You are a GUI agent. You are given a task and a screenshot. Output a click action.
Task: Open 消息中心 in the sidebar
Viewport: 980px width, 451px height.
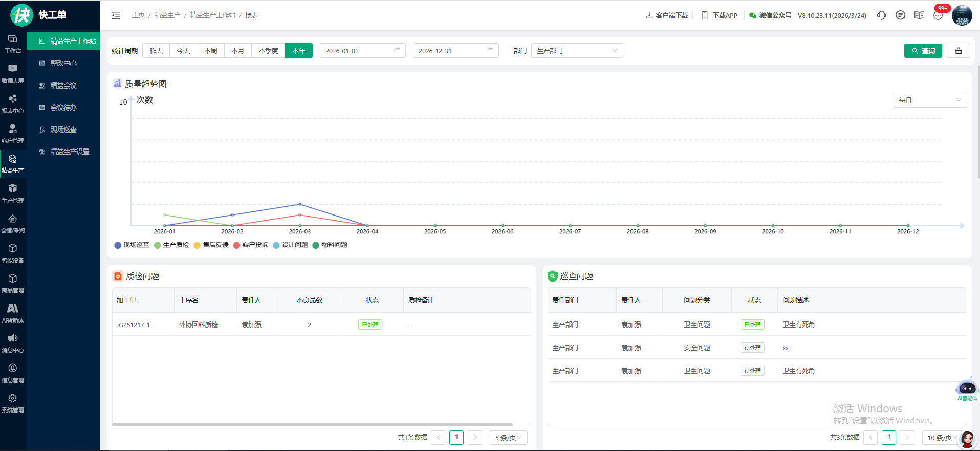click(x=13, y=343)
